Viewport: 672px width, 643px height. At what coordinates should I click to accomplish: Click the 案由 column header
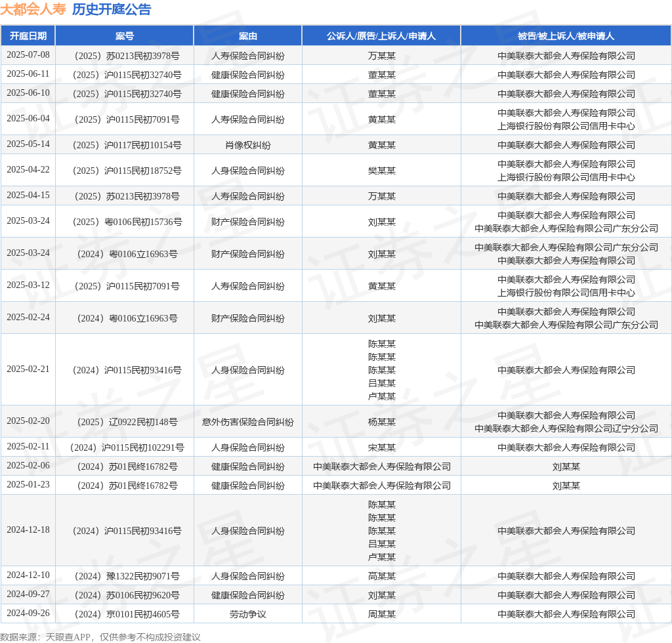(247, 36)
